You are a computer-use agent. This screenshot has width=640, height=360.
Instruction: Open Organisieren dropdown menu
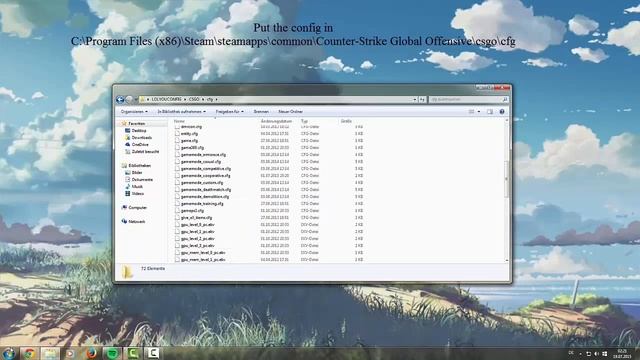tap(134, 111)
